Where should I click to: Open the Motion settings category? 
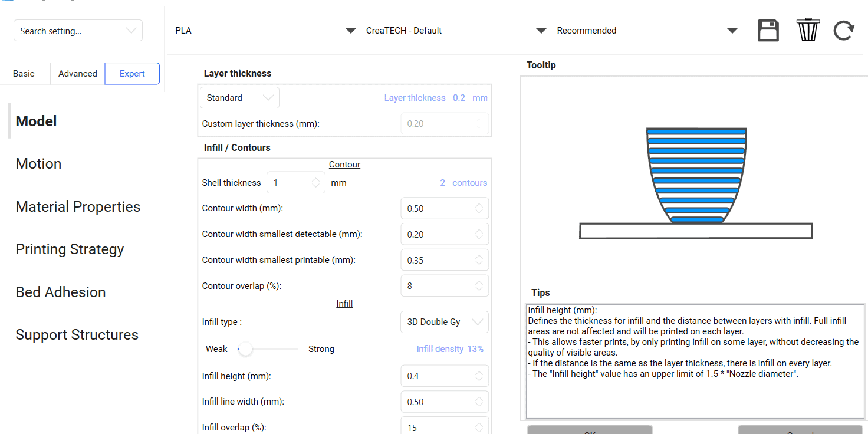[x=38, y=164]
